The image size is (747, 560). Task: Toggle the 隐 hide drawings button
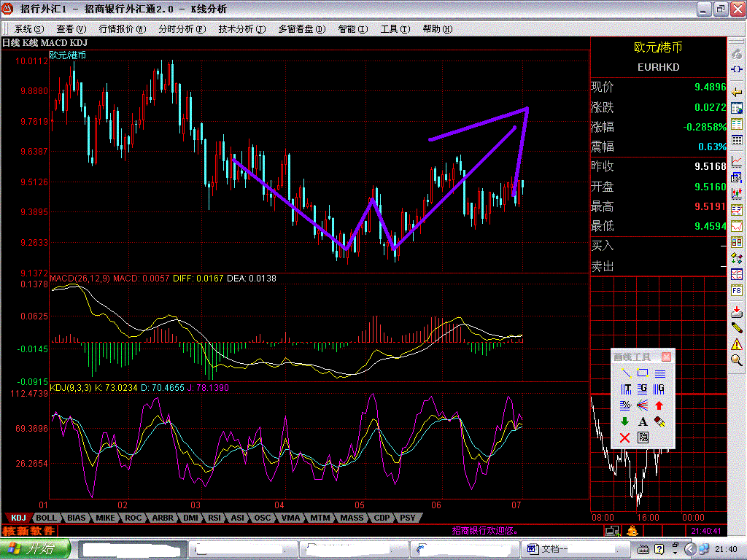pyautogui.click(x=642, y=437)
